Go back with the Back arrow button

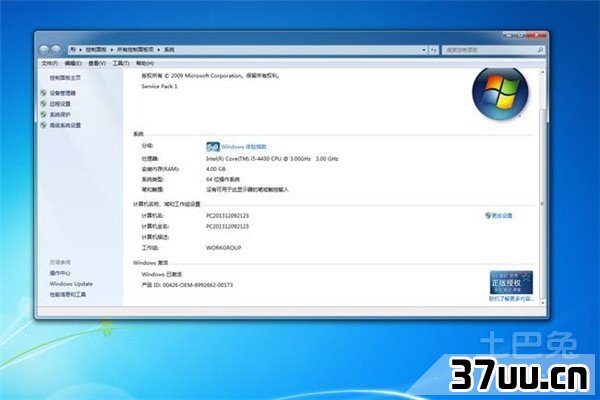44,50
